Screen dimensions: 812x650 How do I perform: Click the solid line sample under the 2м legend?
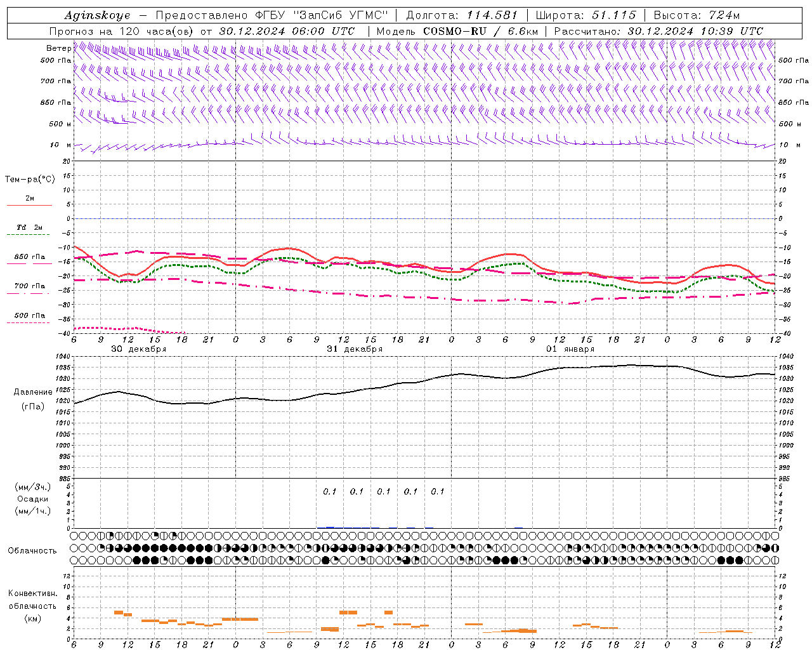[x=29, y=206]
